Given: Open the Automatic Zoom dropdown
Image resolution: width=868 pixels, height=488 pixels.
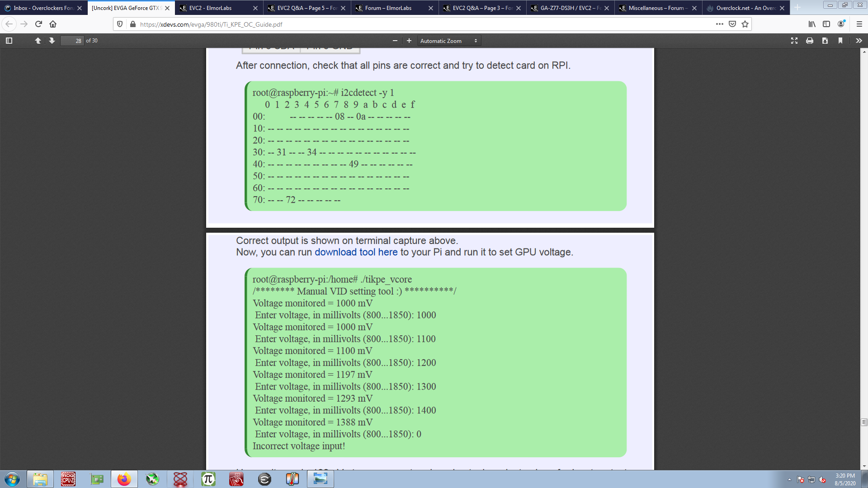Looking at the screenshot, I should coord(448,41).
